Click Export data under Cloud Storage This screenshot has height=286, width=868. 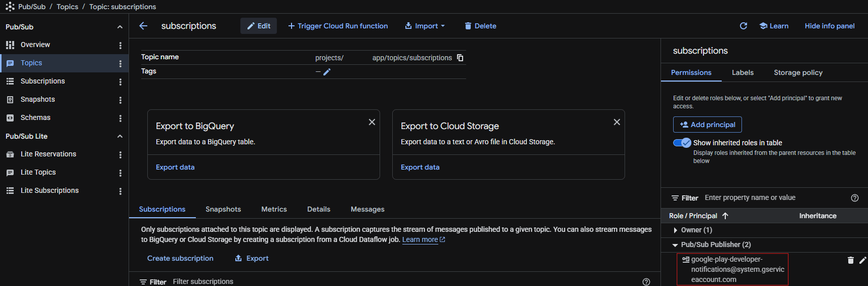point(420,167)
